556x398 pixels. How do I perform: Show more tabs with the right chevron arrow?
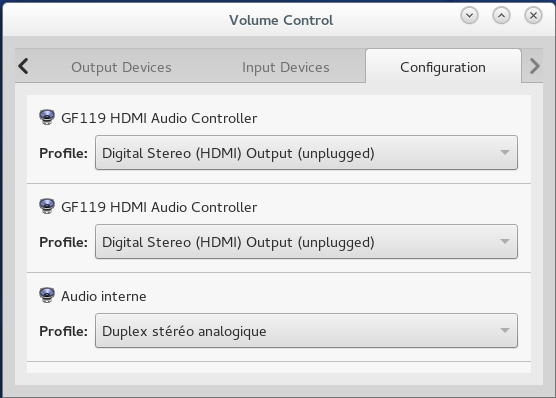point(534,66)
